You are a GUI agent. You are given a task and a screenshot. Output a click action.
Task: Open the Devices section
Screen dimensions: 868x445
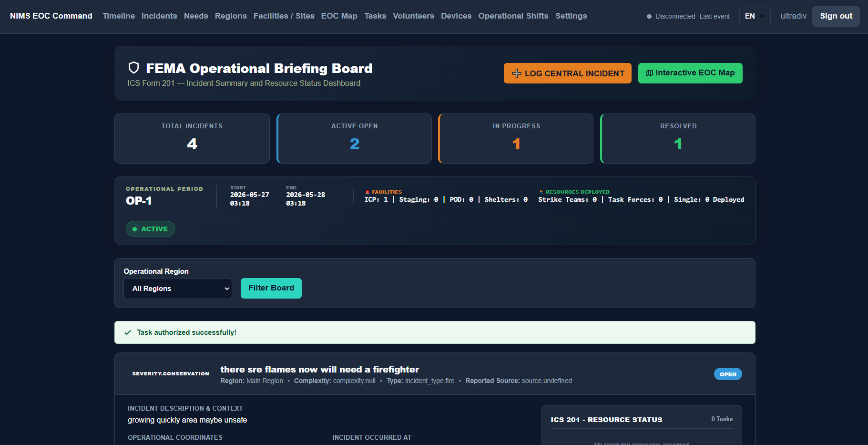456,16
